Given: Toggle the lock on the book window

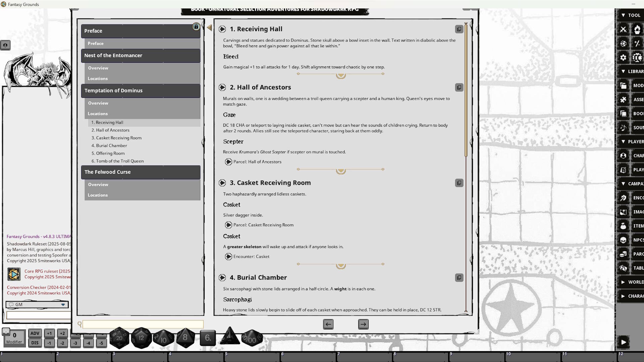Looking at the screenshot, I should click(x=196, y=27).
